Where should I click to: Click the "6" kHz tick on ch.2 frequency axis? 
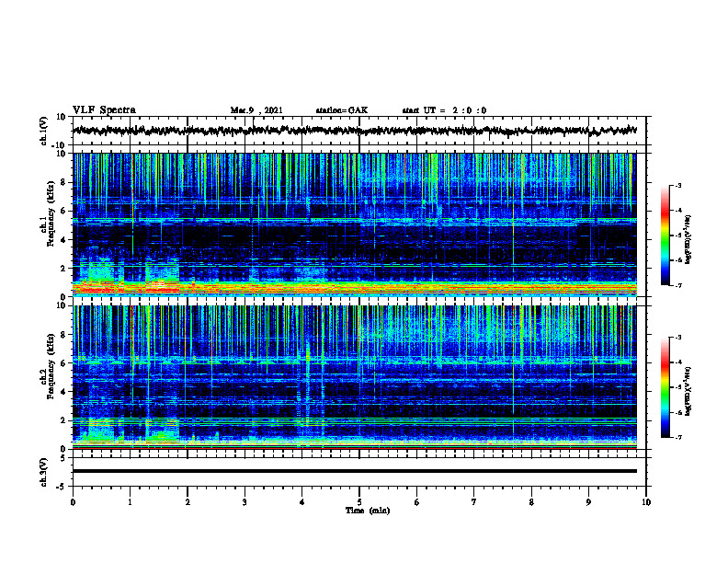click(63, 362)
